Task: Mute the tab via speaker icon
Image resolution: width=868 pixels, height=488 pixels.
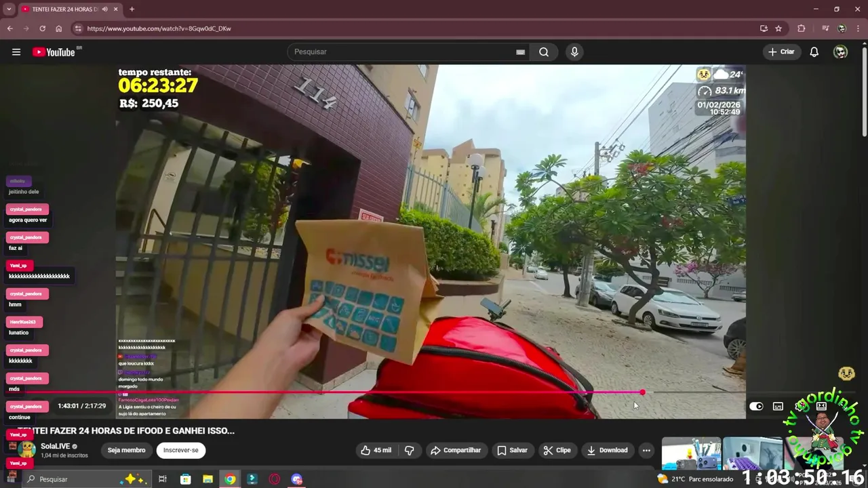Action: tap(104, 9)
